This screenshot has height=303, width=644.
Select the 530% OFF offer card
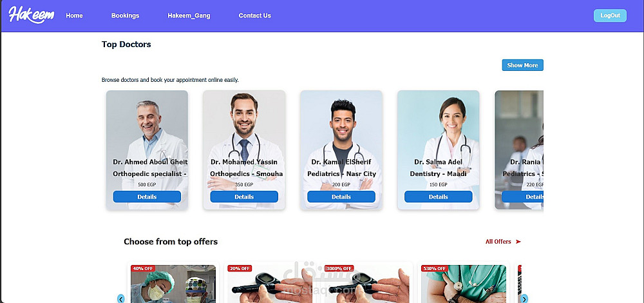[x=464, y=284]
